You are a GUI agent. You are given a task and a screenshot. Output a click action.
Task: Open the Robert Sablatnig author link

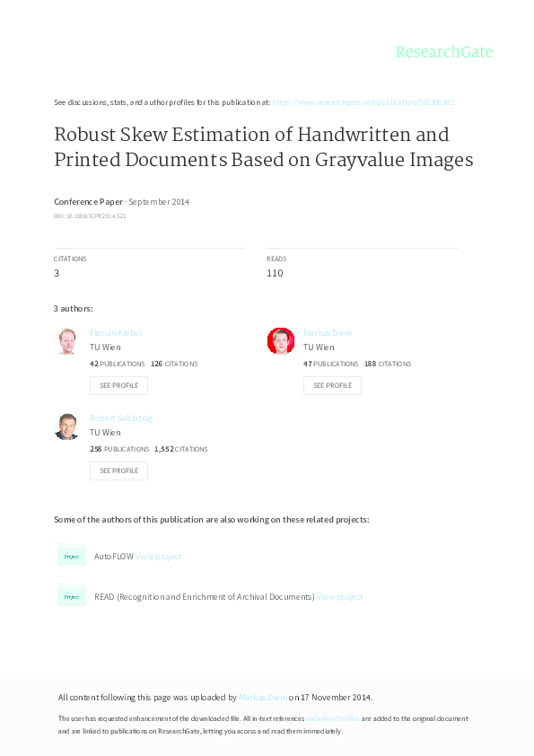(x=121, y=418)
